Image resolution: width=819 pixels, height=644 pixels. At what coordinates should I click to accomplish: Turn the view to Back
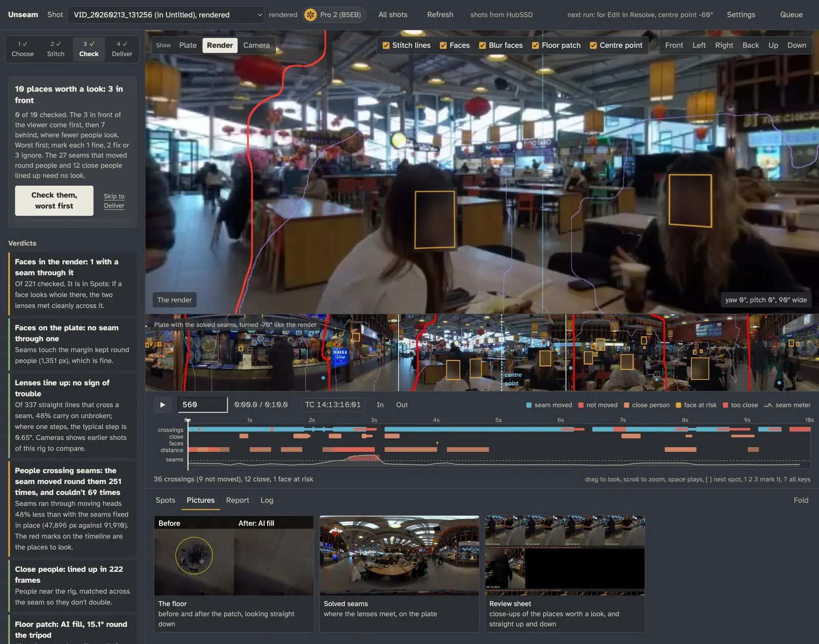(x=750, y=45)
